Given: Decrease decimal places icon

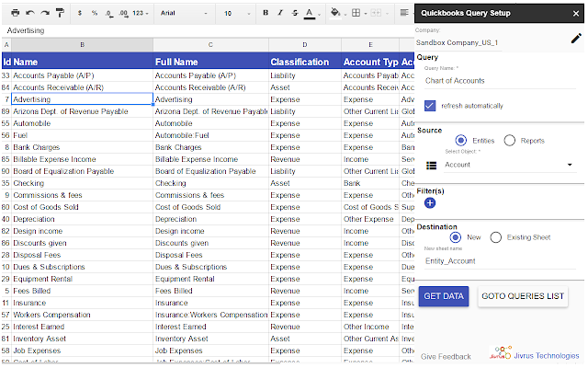Looking at the screenshot, I should (108, 14).
